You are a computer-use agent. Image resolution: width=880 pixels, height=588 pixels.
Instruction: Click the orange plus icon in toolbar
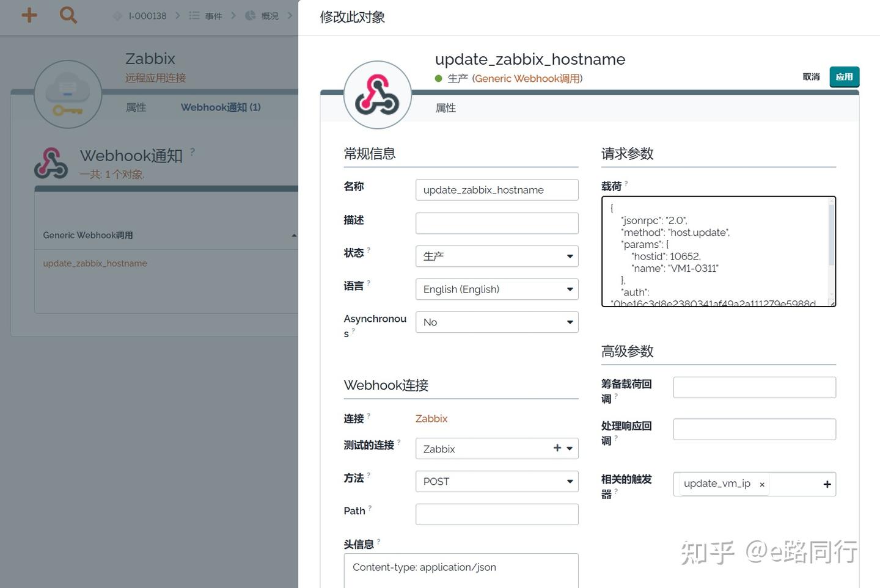coord(29,15)
